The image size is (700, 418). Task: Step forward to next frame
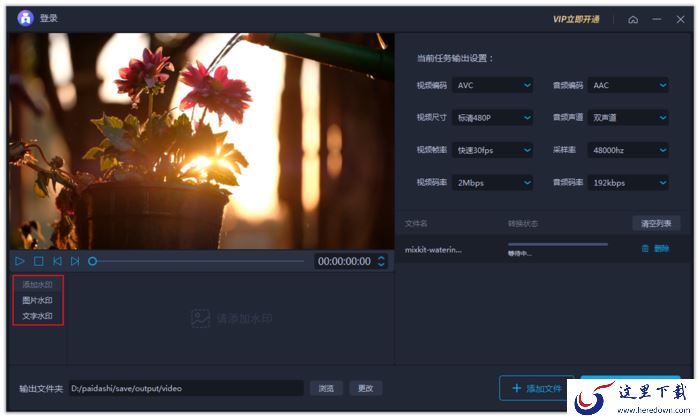tap(75, 261)
